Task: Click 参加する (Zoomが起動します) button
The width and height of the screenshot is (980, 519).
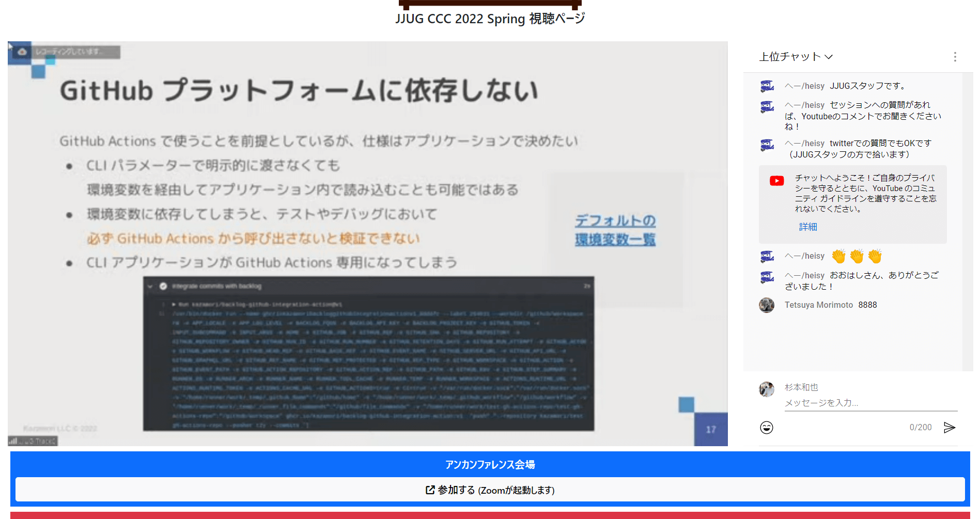Action: coord(490,490)
